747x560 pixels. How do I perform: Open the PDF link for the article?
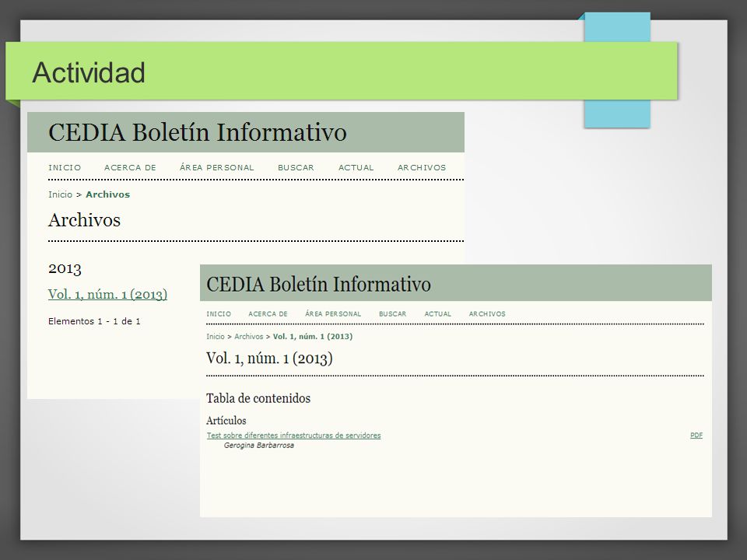click(696, 436)
